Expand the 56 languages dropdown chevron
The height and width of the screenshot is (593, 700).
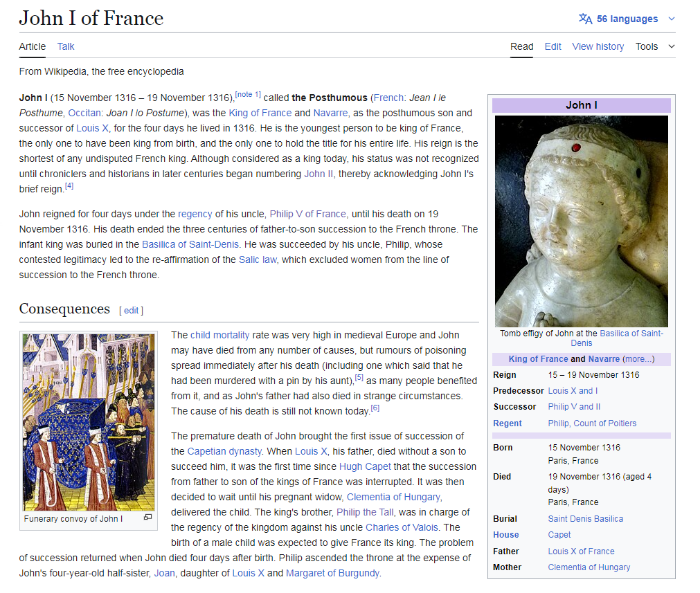[x=672, y=19]
